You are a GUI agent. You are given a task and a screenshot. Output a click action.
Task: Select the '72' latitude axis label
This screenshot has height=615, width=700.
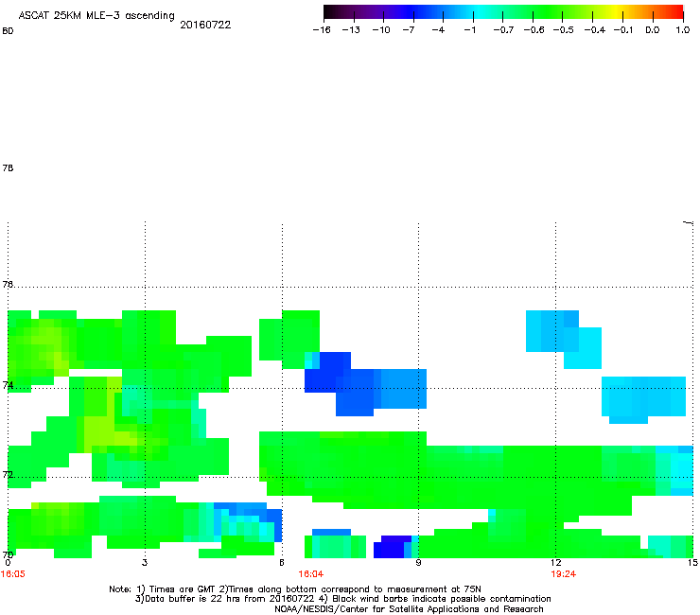point(8,474)
